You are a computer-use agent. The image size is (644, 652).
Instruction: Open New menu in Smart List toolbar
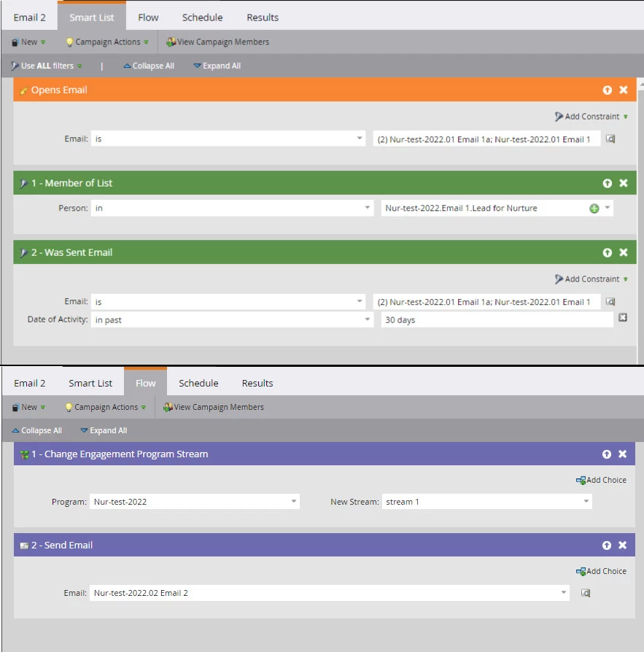click(x=28, y=42)
